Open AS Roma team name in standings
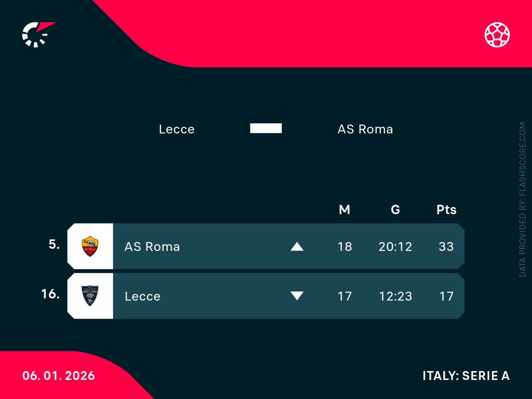The width and height of the screenshot is (532, 399). point(152,246)
